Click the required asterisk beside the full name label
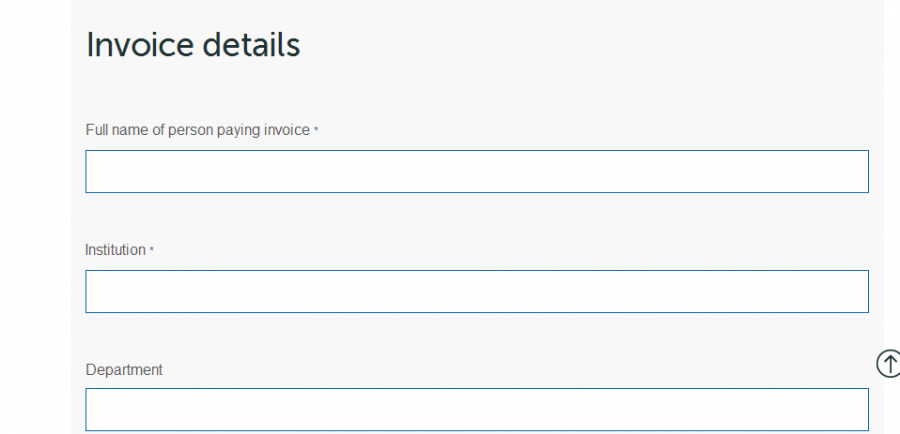 click(x=316, y=131)
